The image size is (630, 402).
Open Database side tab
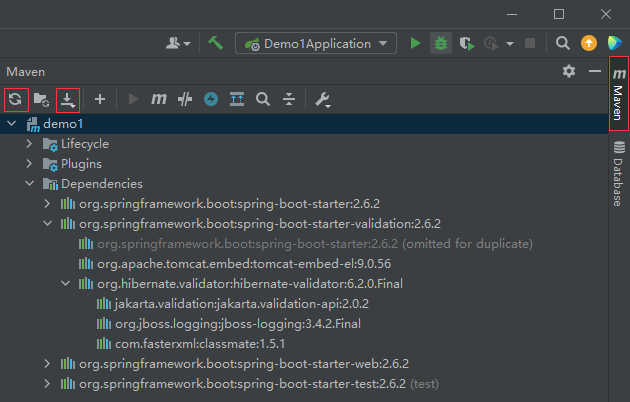(x=619, y=173)
